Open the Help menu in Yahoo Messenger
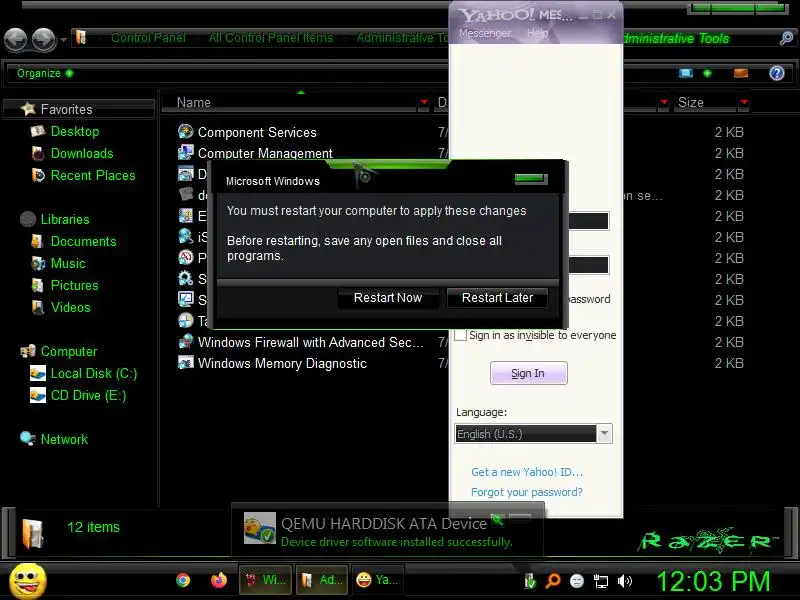Screen dimensions: 800x600 [537, 33]
